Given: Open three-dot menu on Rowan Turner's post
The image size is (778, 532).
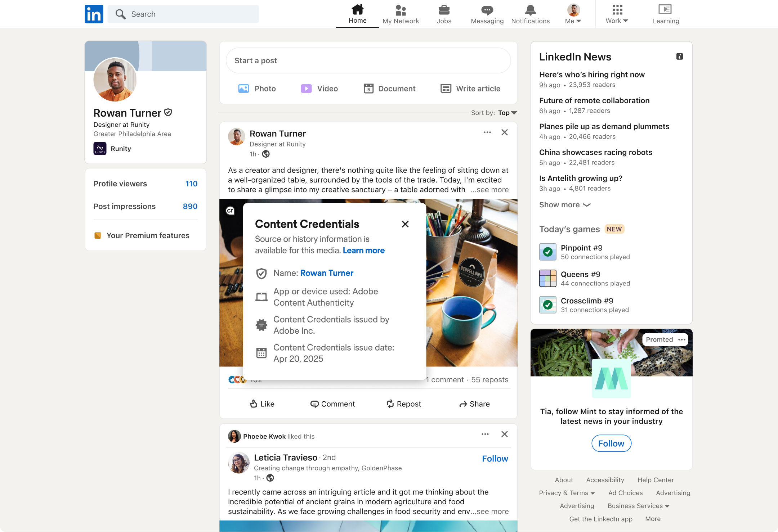Looking at the screenshot, I should 487,132.
